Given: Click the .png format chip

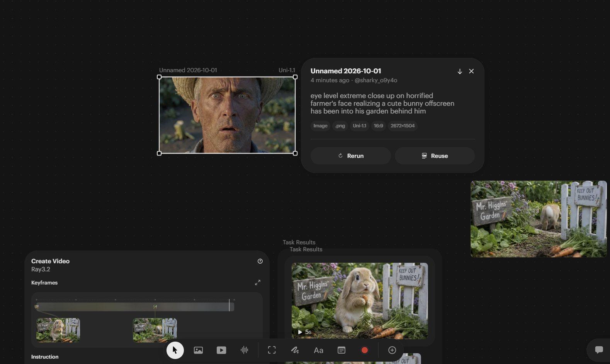Looking at the screenshot, I should pyautogui.click(x=340, y=126).
